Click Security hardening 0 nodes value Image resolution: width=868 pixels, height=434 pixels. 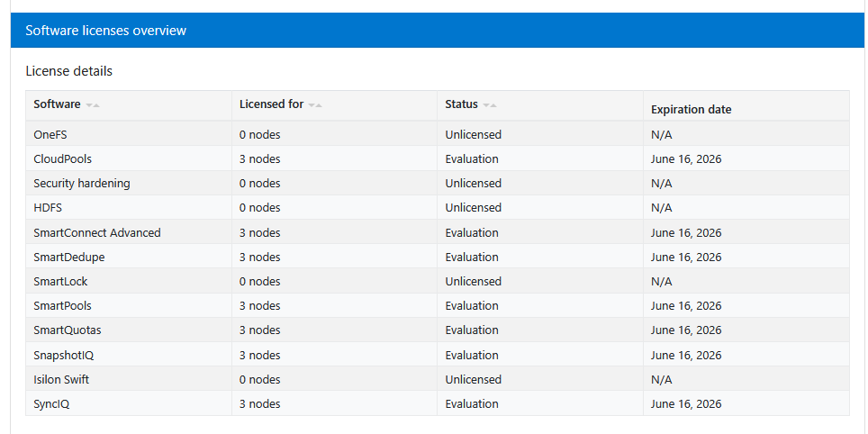coord(259,183)
